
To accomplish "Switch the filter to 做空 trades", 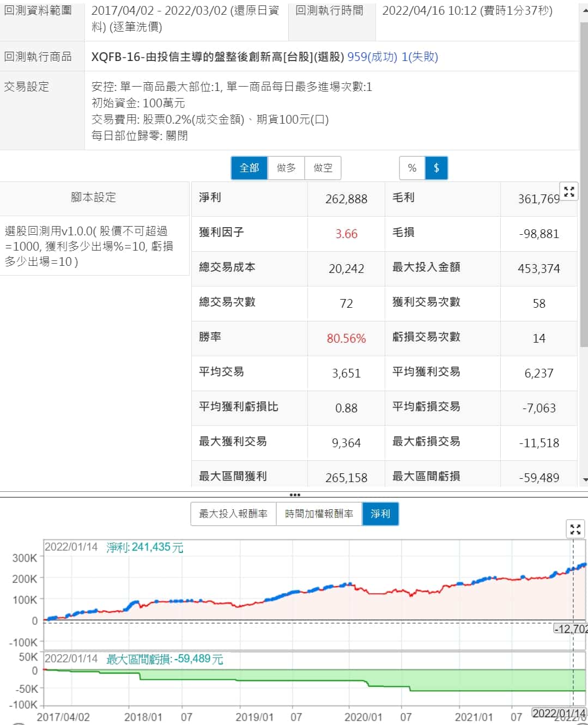I will pyautogui.click(x=323, y=168).
